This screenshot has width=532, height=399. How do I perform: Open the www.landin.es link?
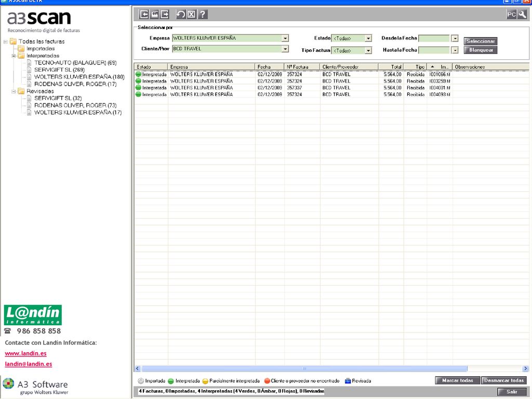tap(26, 353)
